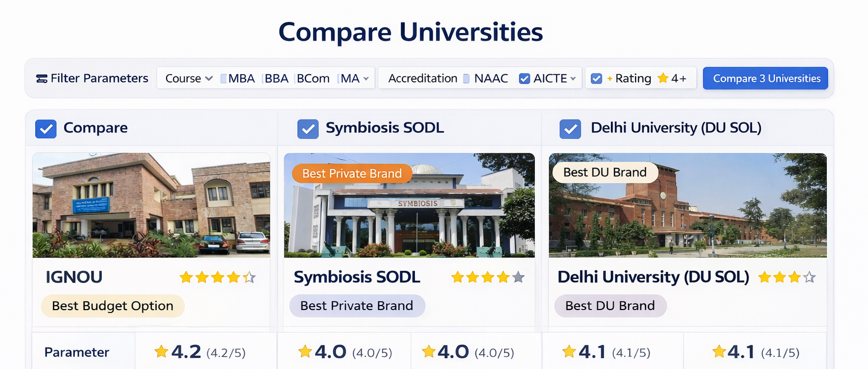The height and width of the screenshot is (369, 868).
Task: Click Delhi University card's star rating
Action: (x=786, y=277)
